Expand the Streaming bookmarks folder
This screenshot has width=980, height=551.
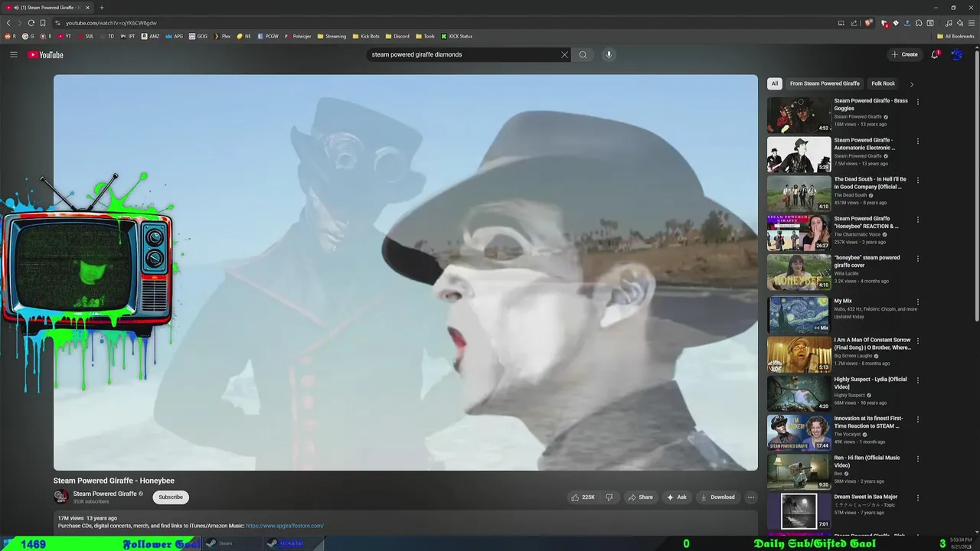pos(332,36)
